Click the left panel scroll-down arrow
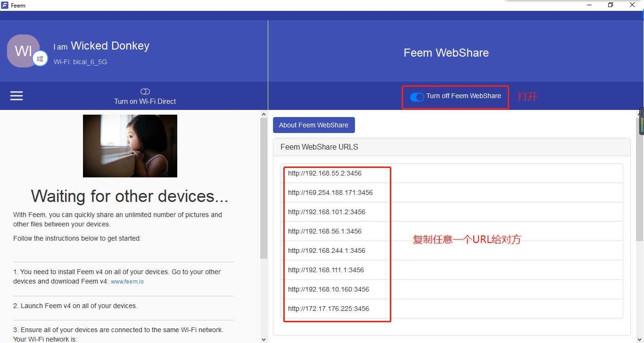This screenshot has height=343, width=644. 264,338
